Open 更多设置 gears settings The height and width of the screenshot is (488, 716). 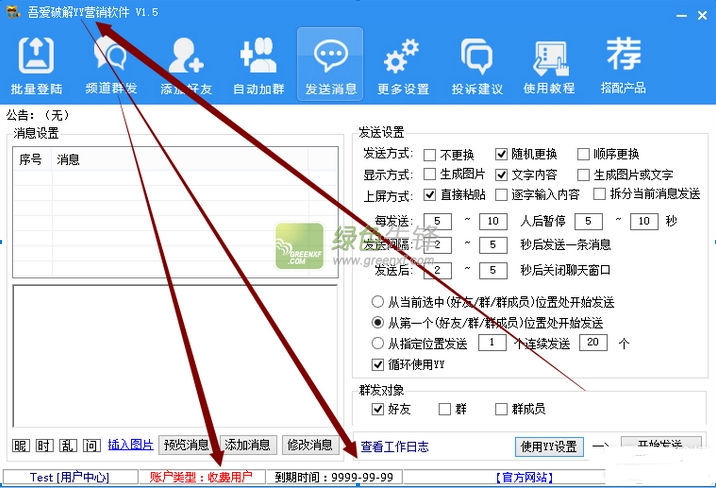403,65
